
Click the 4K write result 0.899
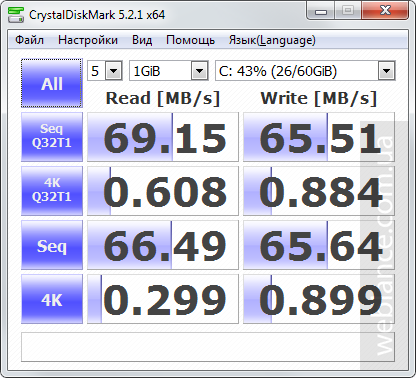319,299
